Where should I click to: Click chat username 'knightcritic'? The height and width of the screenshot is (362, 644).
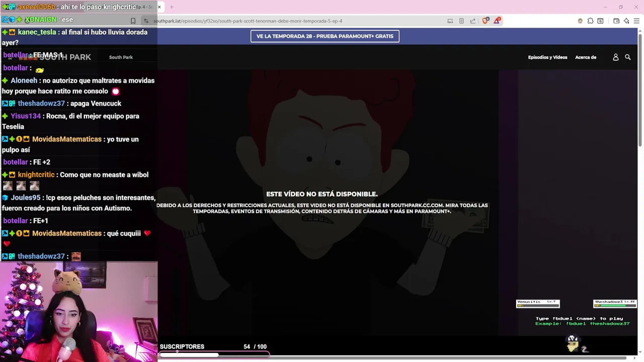pyautogui.click(x=36, y=175)
